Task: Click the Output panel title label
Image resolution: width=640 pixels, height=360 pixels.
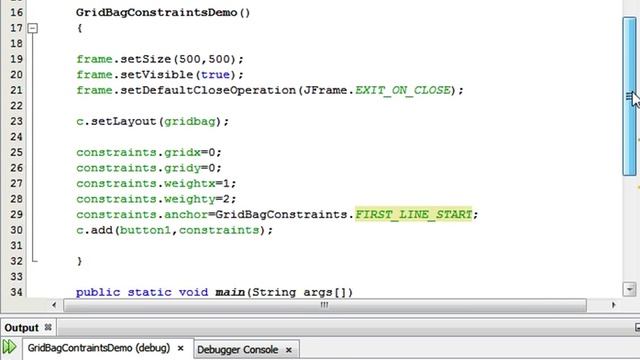Action: point(21,328)
